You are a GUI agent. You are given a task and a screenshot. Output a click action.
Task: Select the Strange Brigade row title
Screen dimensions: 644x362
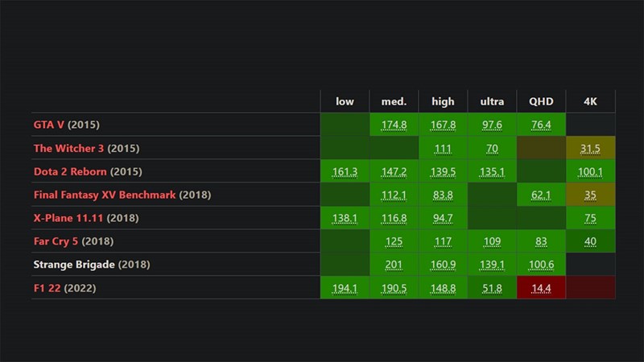[x=74, y=265]
